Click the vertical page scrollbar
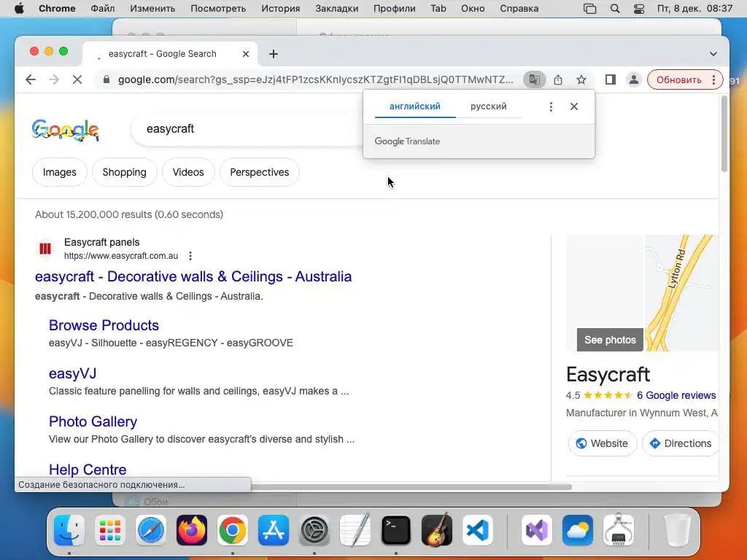The height and width of the screenshot is (560, 747). 724,134
